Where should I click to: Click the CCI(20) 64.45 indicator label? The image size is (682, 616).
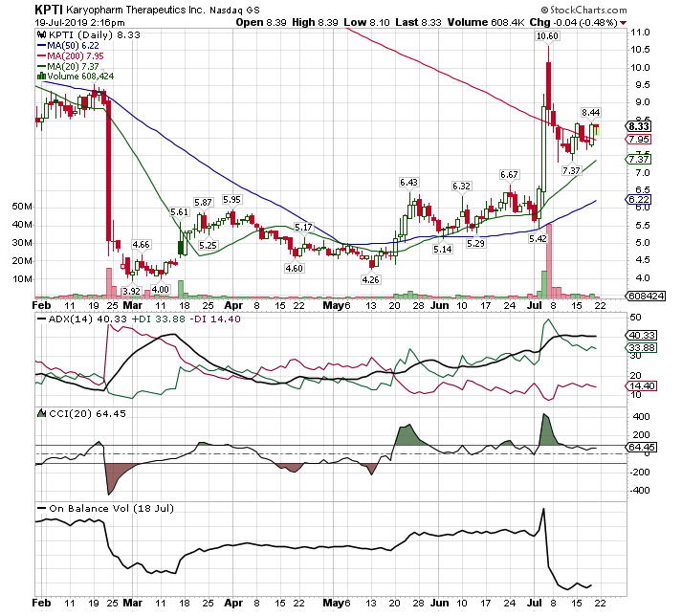[87, 413]
